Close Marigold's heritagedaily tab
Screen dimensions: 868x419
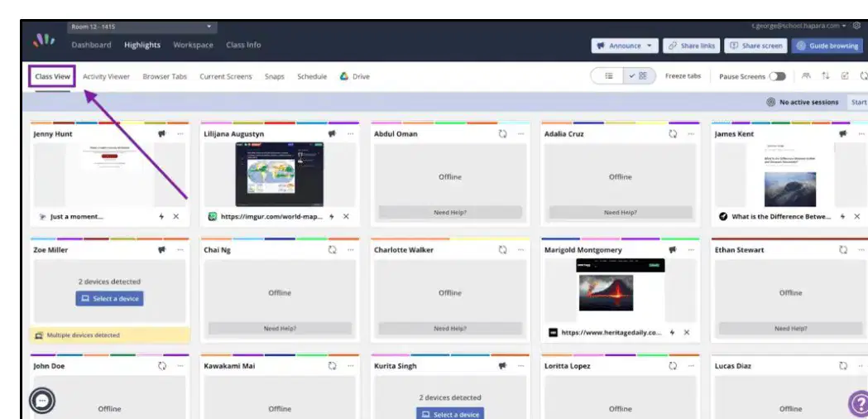[687, 333]
